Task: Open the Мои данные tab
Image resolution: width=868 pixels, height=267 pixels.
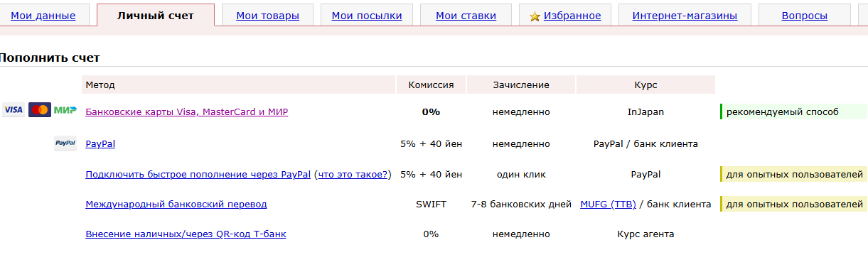Action: (43, 16)
